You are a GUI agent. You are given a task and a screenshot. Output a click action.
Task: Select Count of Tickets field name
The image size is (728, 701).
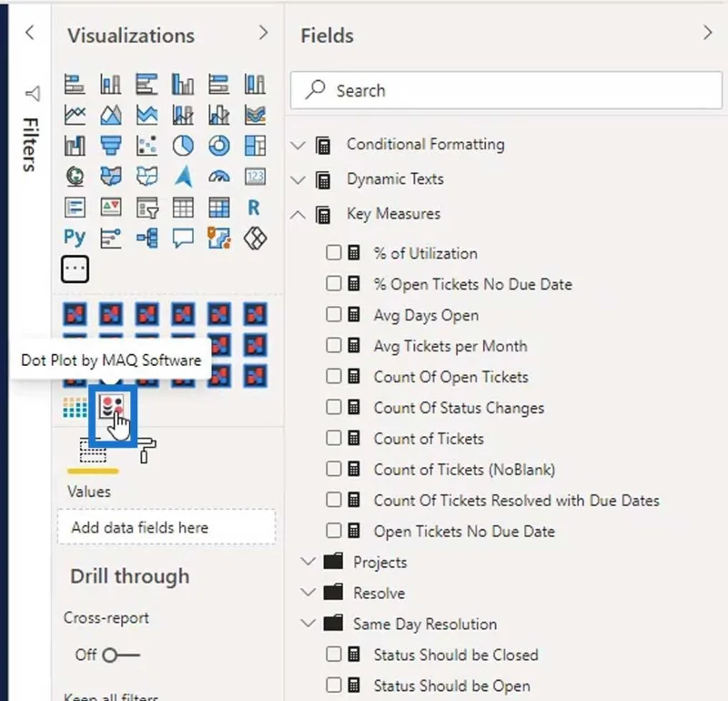pyautogui.click(x=429, y=439)
